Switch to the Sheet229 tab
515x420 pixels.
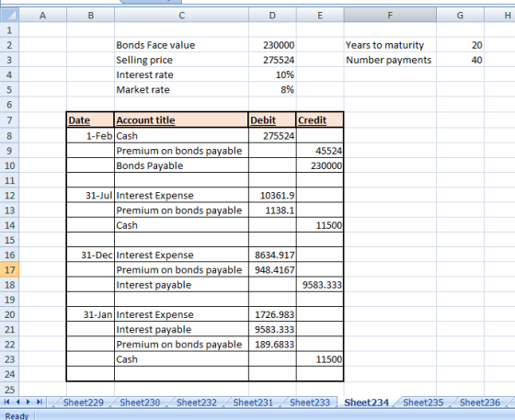(x=83, y=403)
